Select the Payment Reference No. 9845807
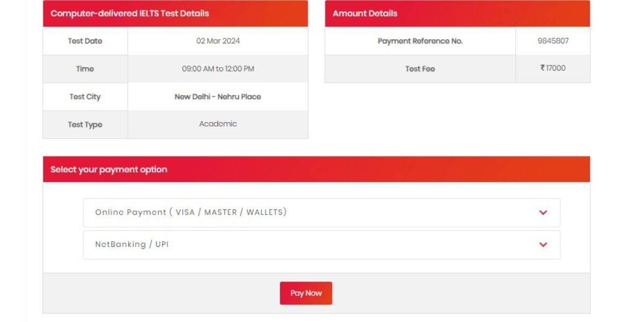644x322 pixels. pos(554,41)
